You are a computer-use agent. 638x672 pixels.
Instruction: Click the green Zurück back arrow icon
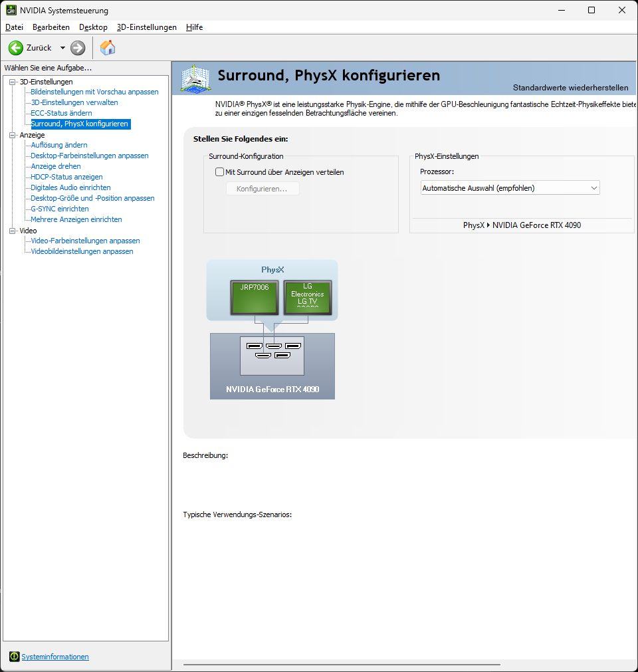pyautogui.click(x=16, y=48)
